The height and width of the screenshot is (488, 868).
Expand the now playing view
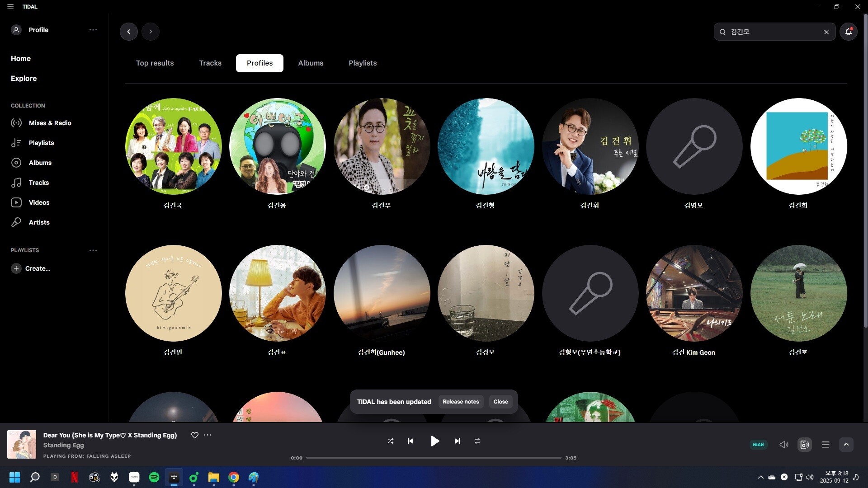[x=846, y=445]
